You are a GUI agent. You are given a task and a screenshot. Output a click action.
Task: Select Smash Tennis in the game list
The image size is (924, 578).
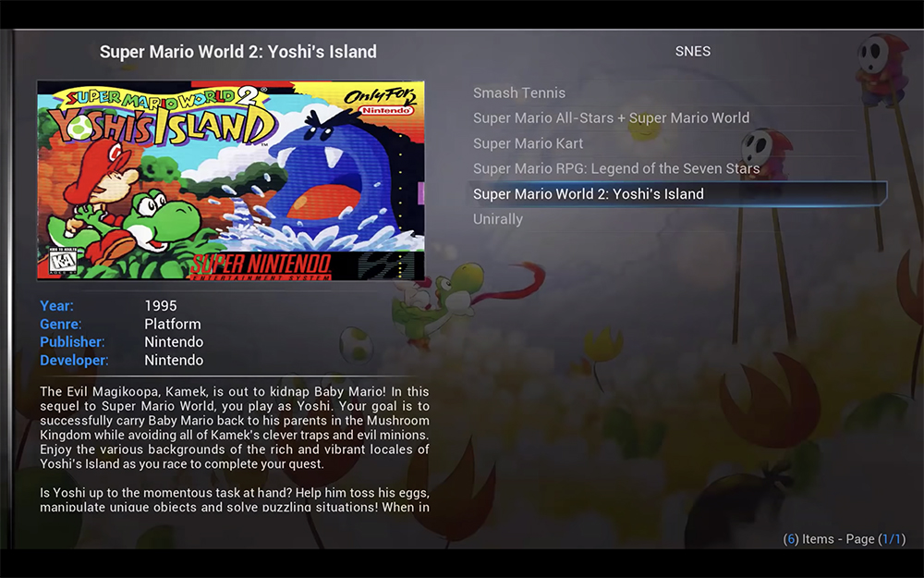pyautogui.click(x=519, y=92)
